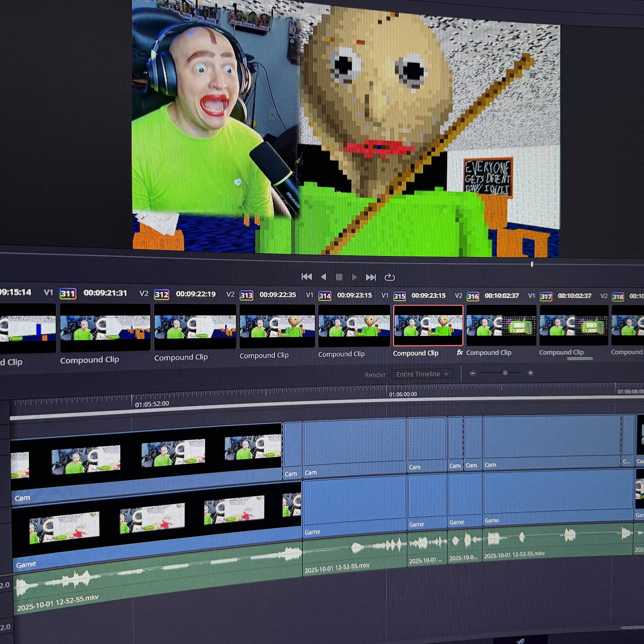Select audio clip 2025-10-01 12-52-55.mkv under 01:06:00:00
The image size is (644, 644).
coord(354,555)
